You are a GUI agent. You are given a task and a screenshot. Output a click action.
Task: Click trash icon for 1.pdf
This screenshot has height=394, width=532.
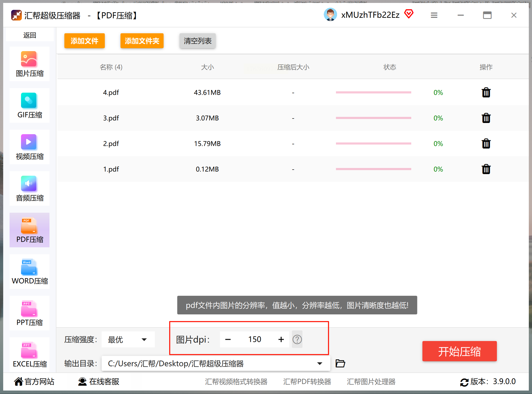coord(486,169)
